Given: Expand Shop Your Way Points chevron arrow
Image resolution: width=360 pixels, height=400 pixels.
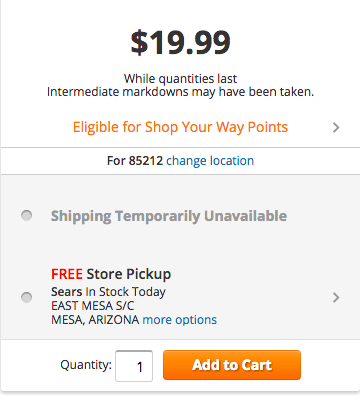Looking at the screenshot, I should click(336, 127).
